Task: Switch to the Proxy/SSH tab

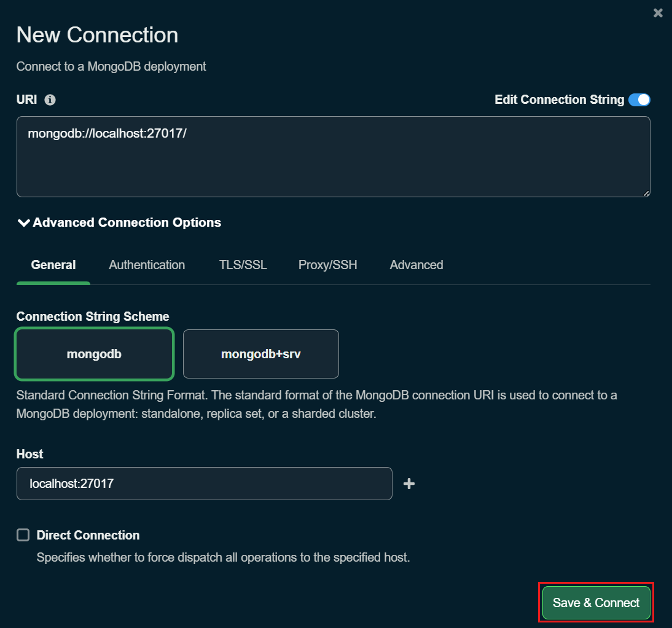Action: pos(327,265)
